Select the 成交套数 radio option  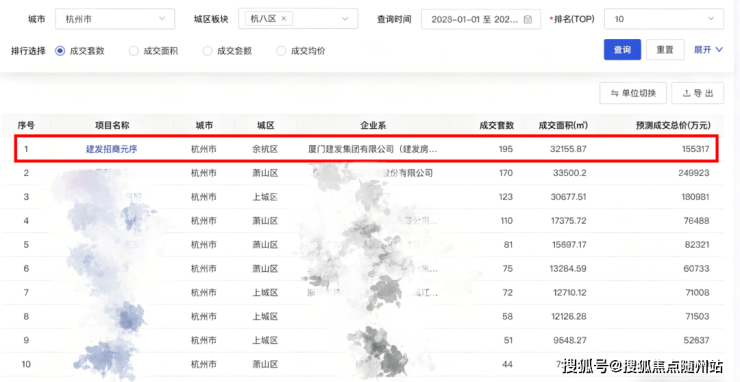pyautogui.click(x=60, y=51)
